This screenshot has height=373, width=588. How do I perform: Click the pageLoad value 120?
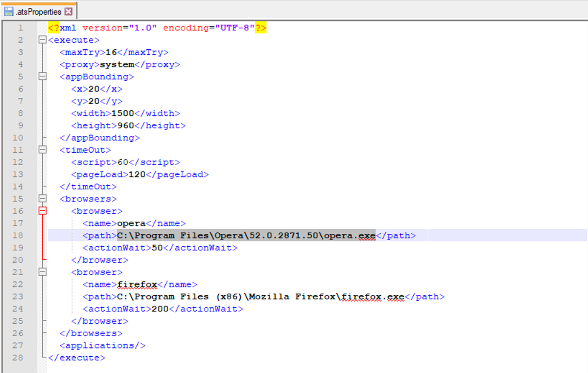point(137,174)
